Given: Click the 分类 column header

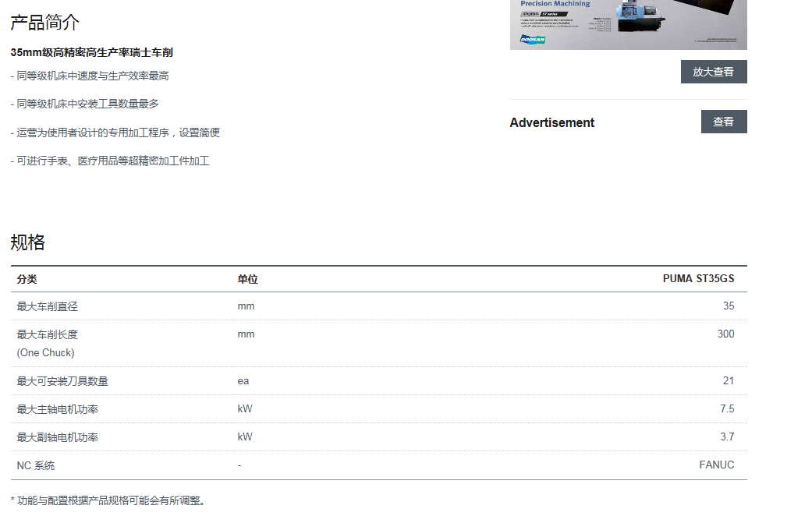Looking at the screenshot, I should pos(27,279).
